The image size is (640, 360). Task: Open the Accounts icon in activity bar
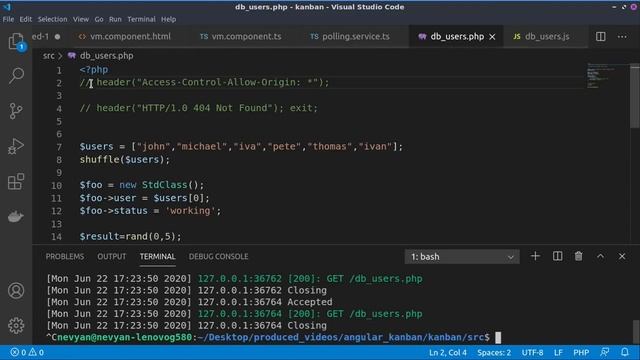tap(16, 291)
